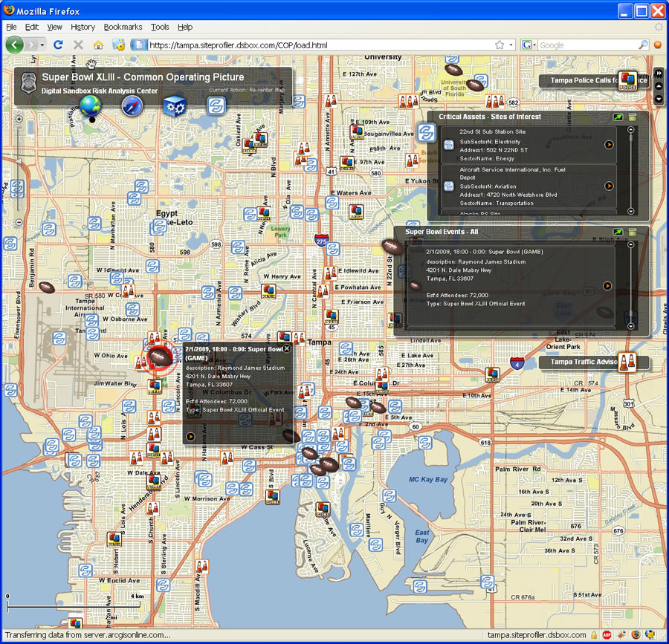Click the bin icon beside Super Bowl Events green arrow

pos(633,232)
